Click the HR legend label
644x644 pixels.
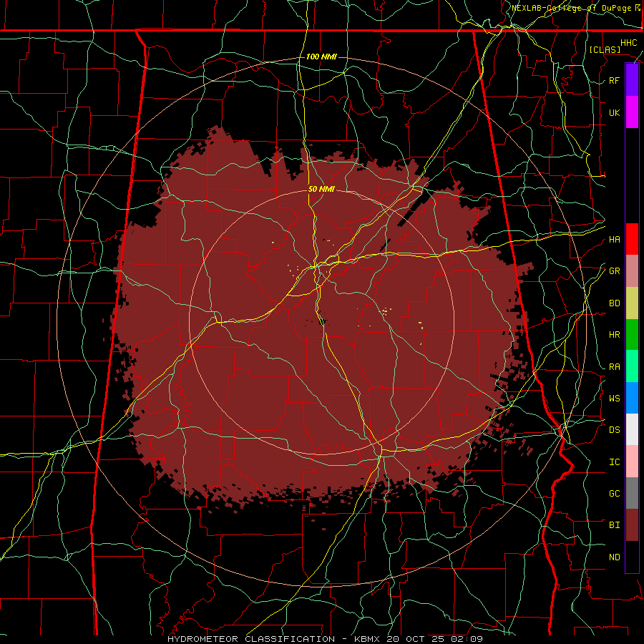[x=615, y=335]
